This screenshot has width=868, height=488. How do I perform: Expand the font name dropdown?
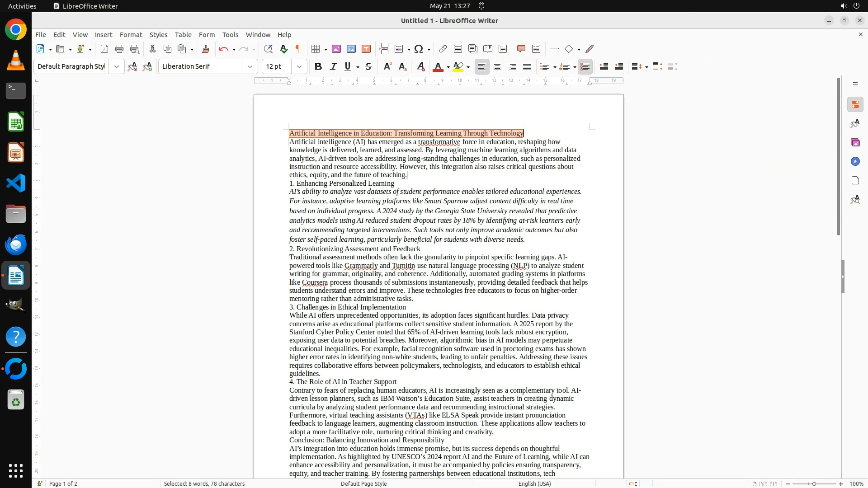250,66
